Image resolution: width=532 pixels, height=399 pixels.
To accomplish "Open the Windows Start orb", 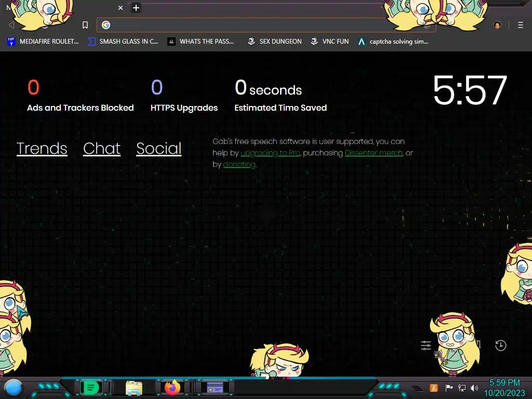I will coord(14,388).
